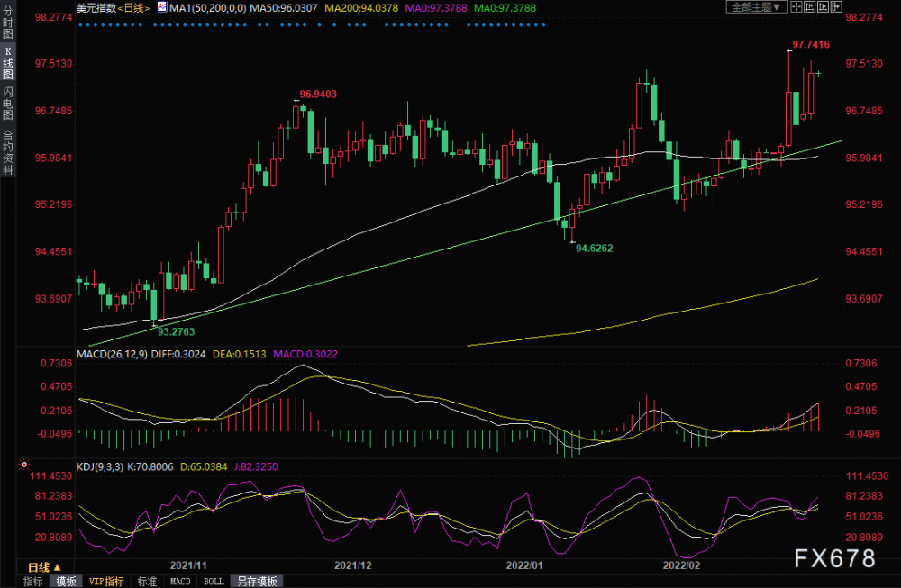Click the 94.6262 low price label

pyautogui.click(x=594, y=248)
